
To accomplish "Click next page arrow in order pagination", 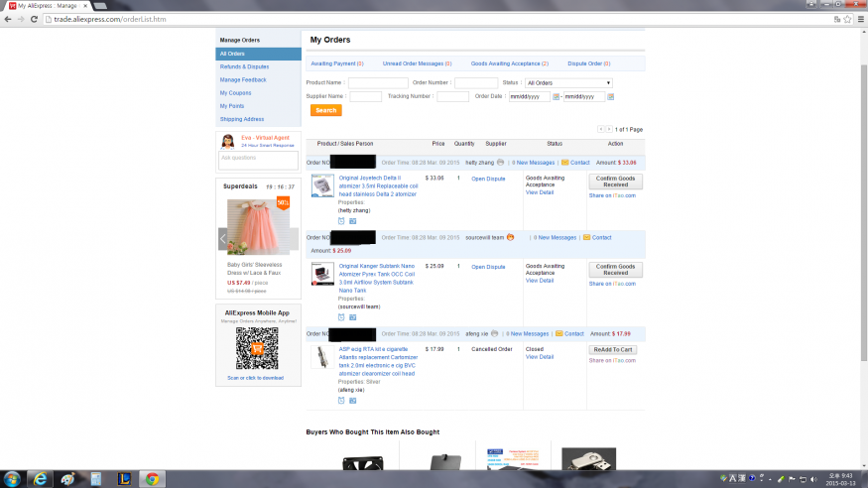I will click(609, 129).
